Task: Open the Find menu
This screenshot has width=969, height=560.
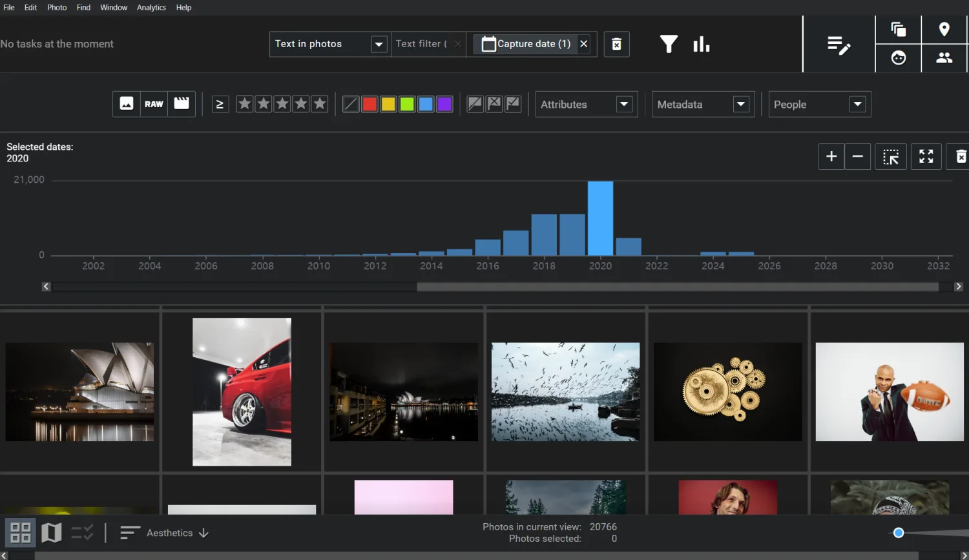Action: point(83,8)
